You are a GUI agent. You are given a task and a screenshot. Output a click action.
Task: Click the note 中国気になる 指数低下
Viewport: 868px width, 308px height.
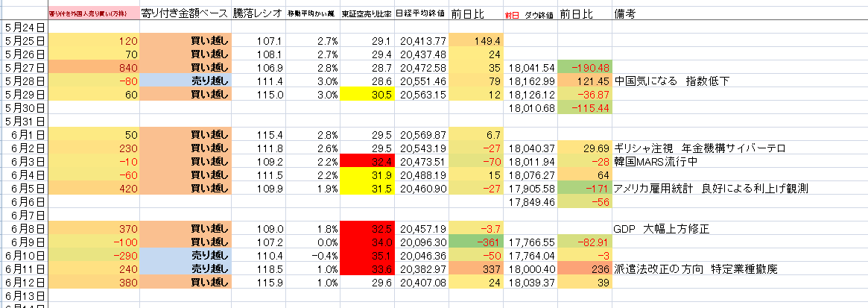[671, 81]
